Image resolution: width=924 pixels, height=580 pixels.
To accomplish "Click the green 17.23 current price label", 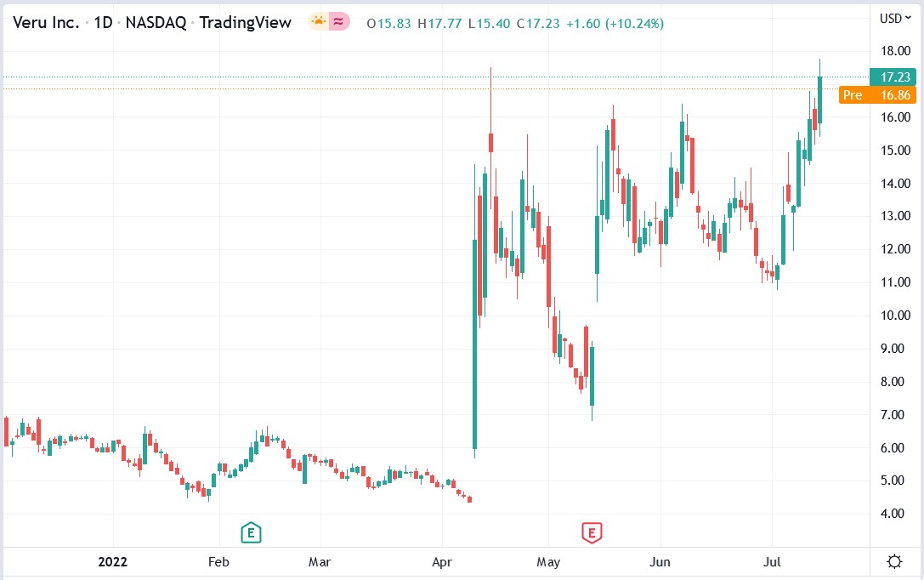I will point(893,77).
